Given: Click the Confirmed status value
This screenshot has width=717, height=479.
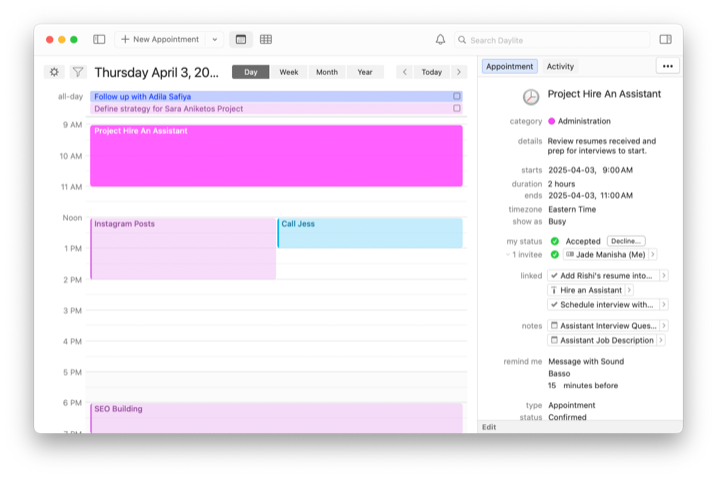Looking at the screenshot, I should click(567, 417).
